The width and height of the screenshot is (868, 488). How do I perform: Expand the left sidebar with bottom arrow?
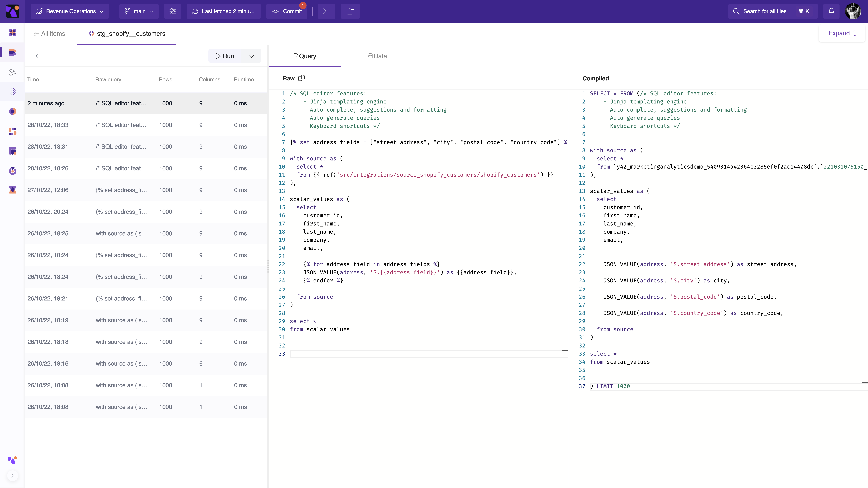tap(12, 476)
